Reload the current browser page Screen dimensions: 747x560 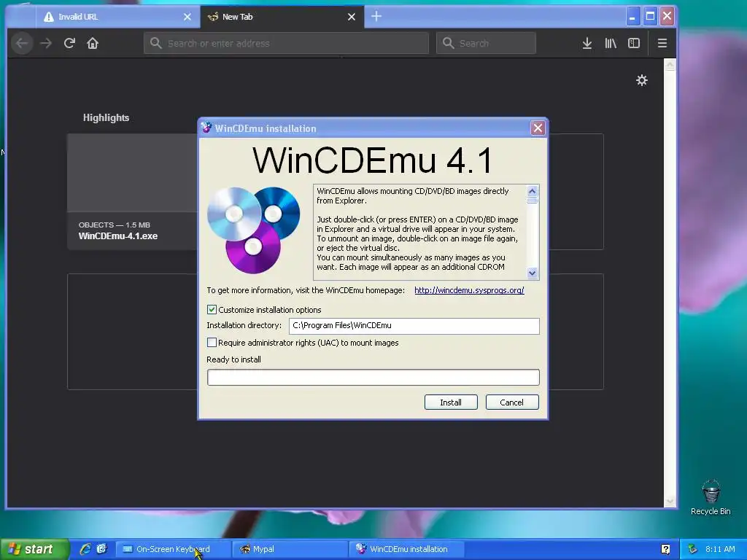pyautogui.click(x=69, y=43)
